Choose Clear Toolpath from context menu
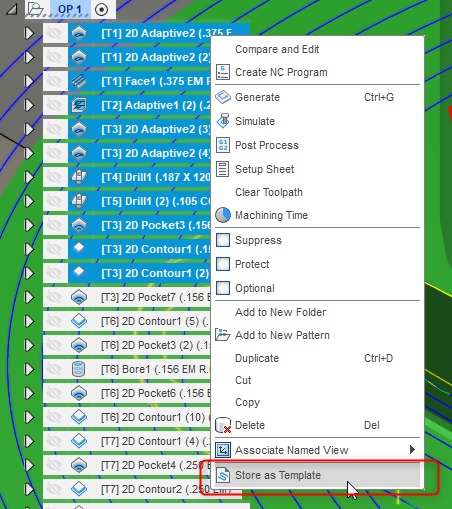 click(x=269, y=192)
